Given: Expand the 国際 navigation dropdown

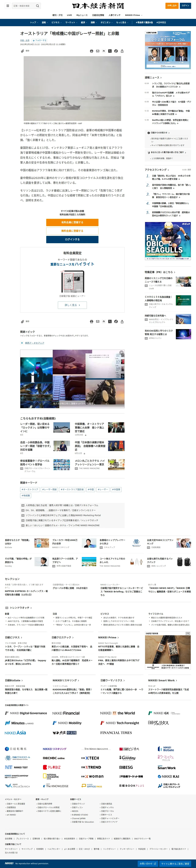Looking at the screenshot, I should 94,23.
